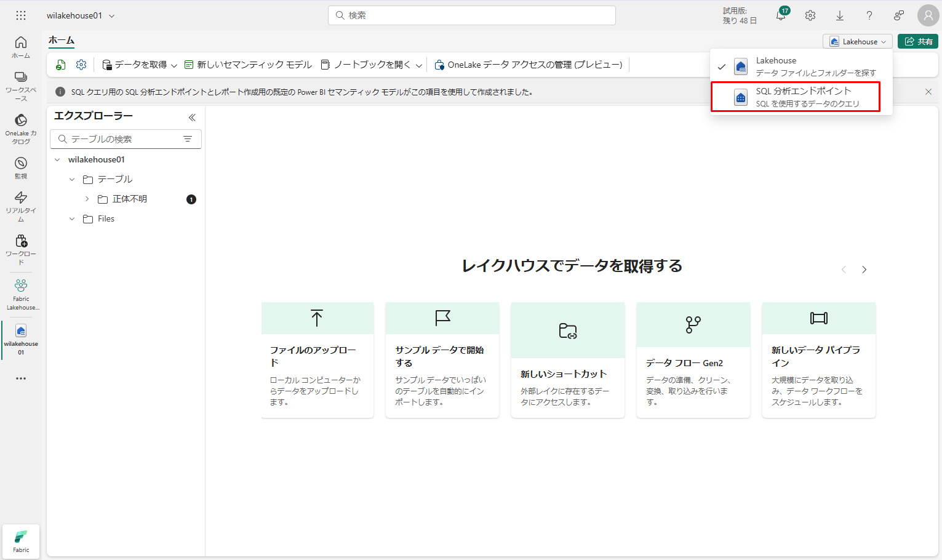
Task: Collapse the テーブル tree folder
Action: pyautogui.click(x=72, y=179)
